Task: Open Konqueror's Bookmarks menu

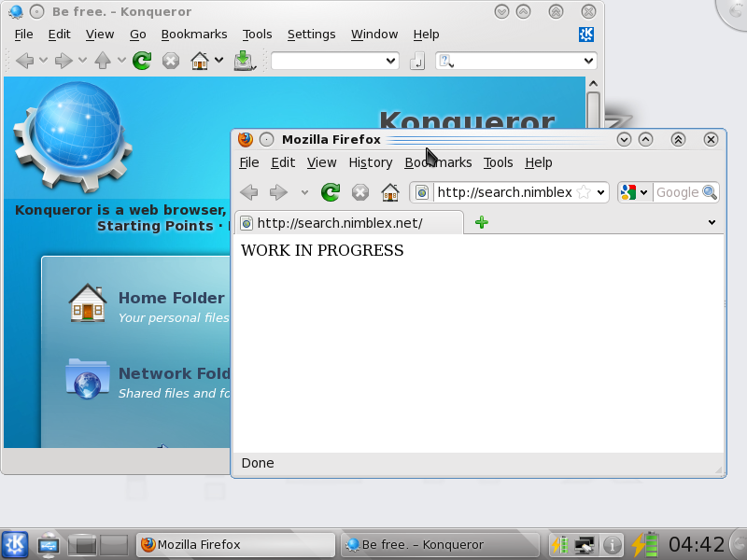Action: 194,35
